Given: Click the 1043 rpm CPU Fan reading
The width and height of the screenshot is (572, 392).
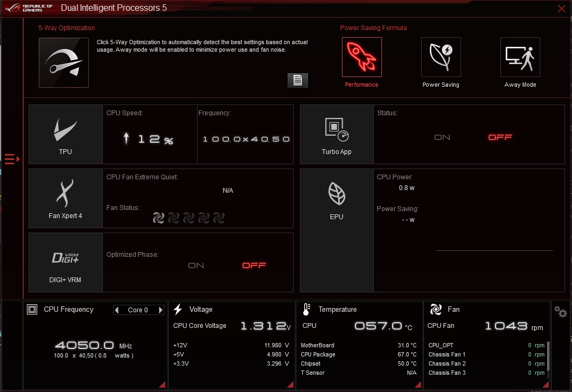Looking at the screenshot, I should [514, 326].
